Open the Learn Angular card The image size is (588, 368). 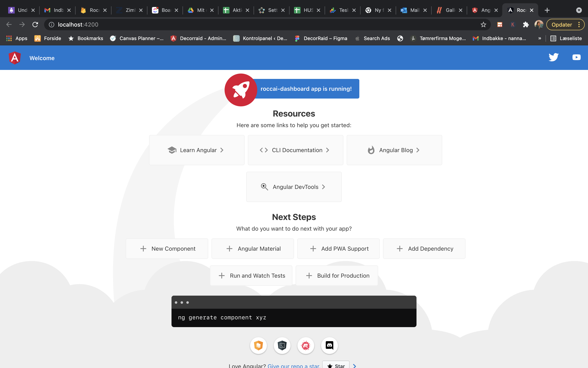(197, 150)
